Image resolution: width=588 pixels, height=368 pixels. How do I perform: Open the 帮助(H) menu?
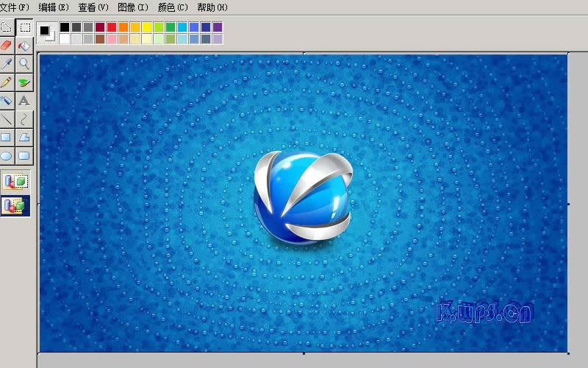click(212, 7)
